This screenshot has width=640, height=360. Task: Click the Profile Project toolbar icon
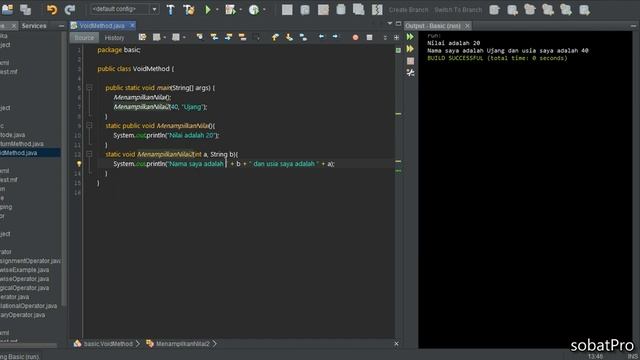[254, 9]
